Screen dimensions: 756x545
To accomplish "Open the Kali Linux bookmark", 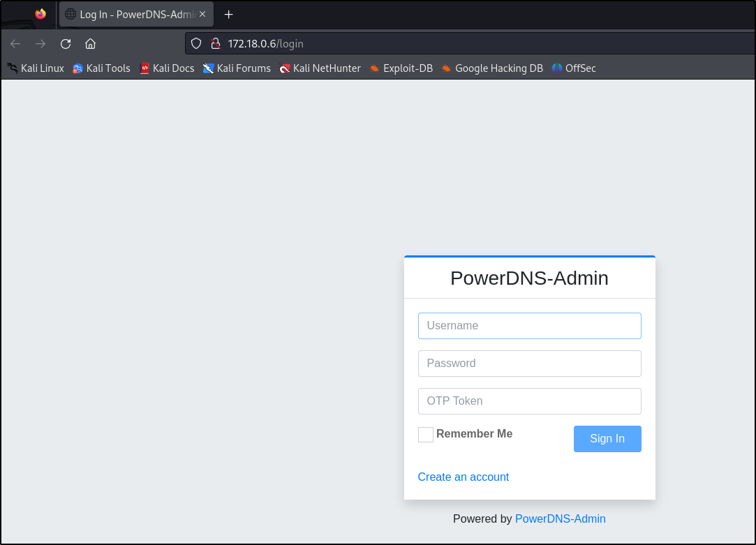I will pos(36,68).
